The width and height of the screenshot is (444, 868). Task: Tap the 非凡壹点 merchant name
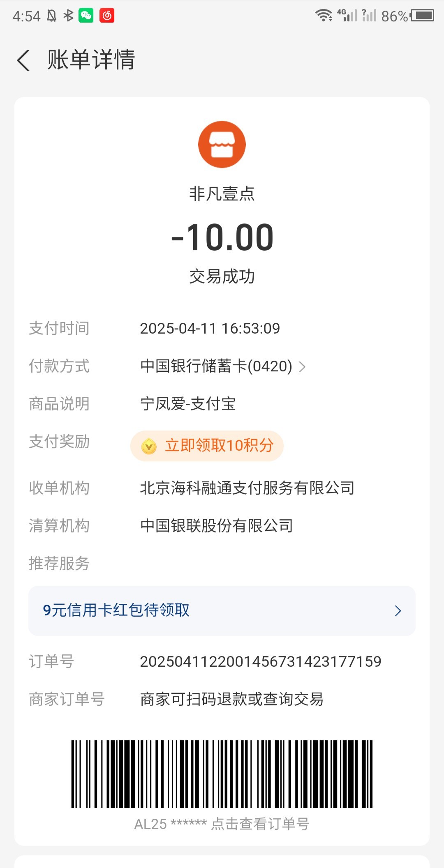pyautogui.click(x=222, y=194)
